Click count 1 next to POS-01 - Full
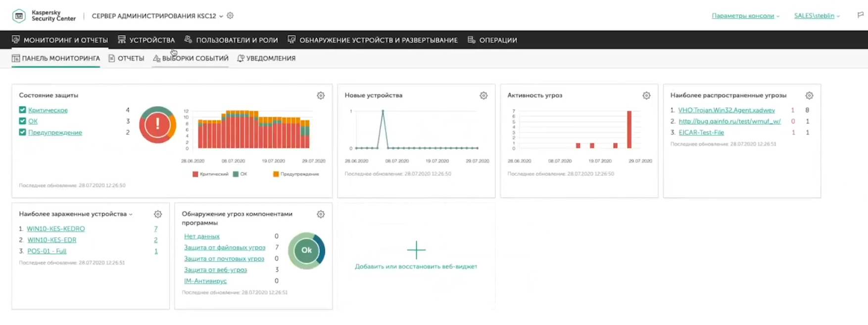This screenshot has width=868, height=325. point(156,251)
